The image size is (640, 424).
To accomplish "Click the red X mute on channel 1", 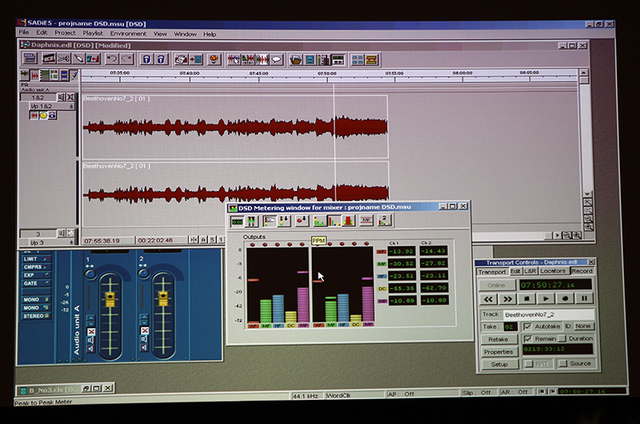I will point(91,331).
